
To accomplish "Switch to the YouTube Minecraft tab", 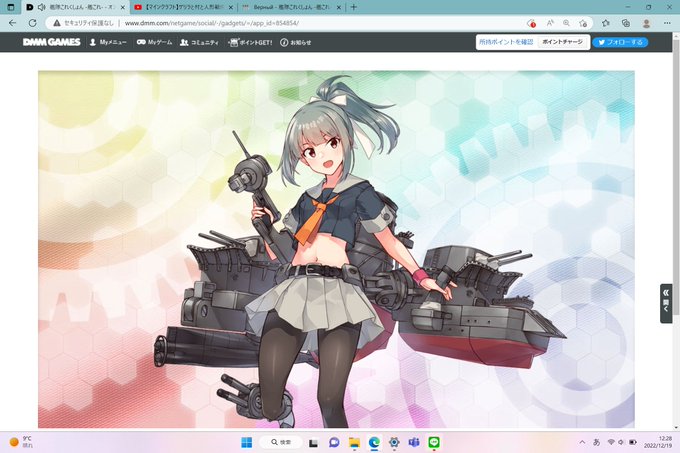I will tap(183, 7).
